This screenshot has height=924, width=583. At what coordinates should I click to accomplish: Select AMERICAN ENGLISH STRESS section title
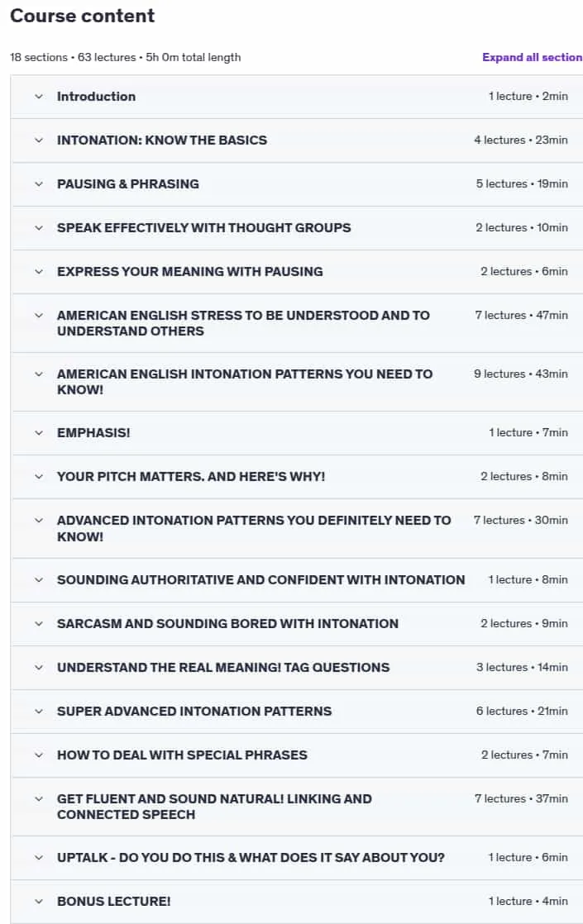[243, 323]
